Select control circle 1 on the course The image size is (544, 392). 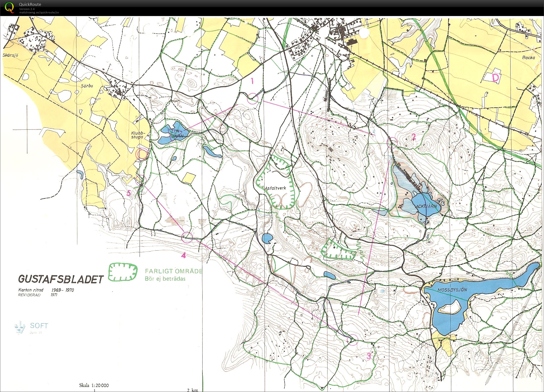pyautogui.click(x=253, y=99)
